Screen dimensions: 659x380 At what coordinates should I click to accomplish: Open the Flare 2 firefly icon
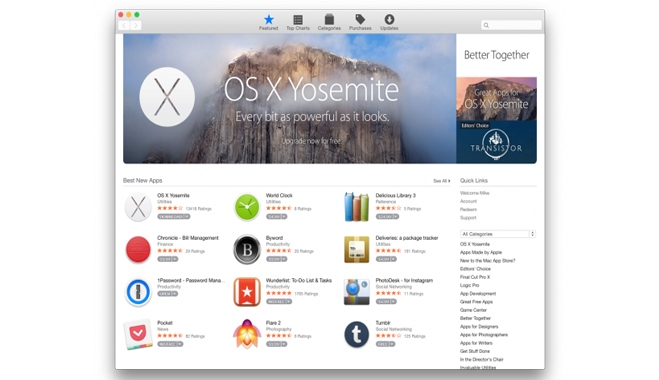point(247,334)
